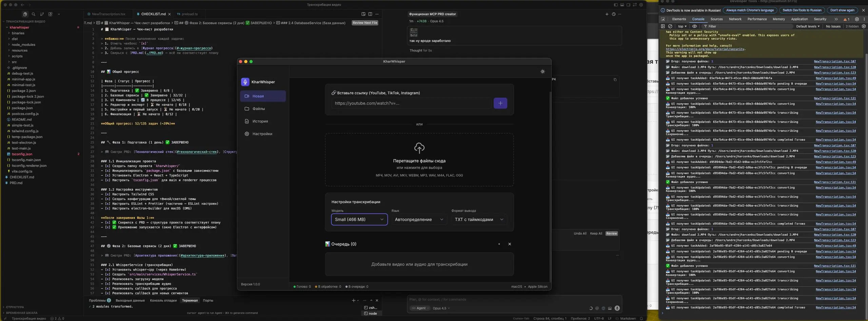The height and width of the screenshot is (321, 868).
Task: Open the Explorer view in Cursor's sidebar
Action: [25, 14]
